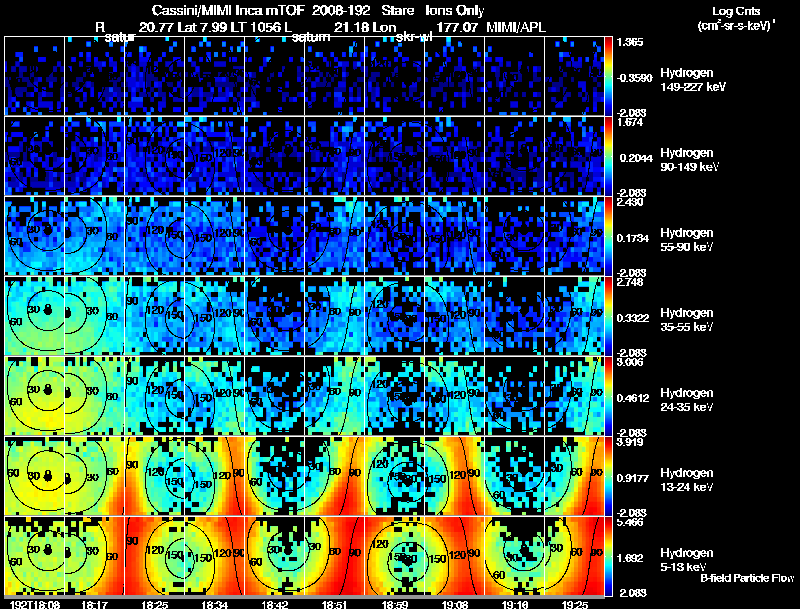
Task: Click the 24-35 keV image panel at 192T18:08
Action: pyautogui.click(x=35, y=396)
